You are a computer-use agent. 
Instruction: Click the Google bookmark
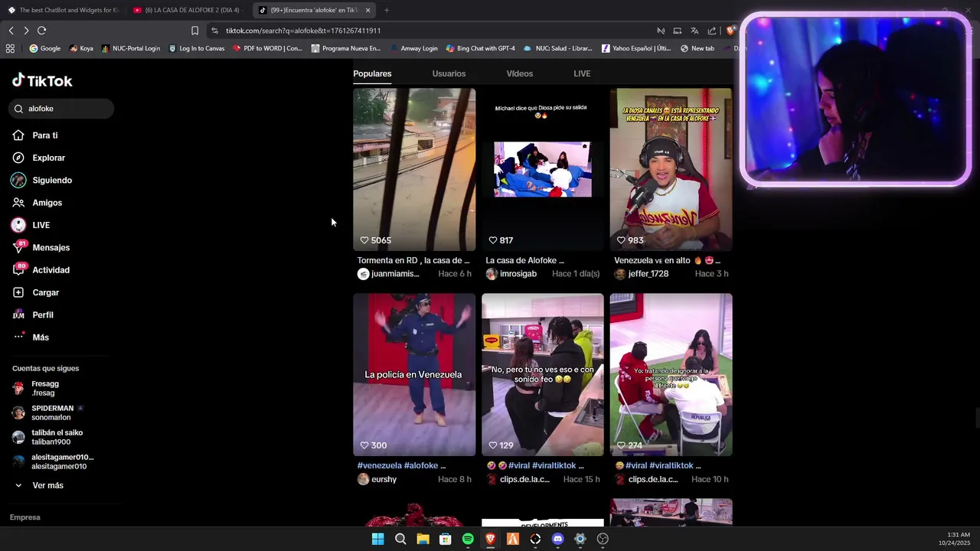coord(44,48)
